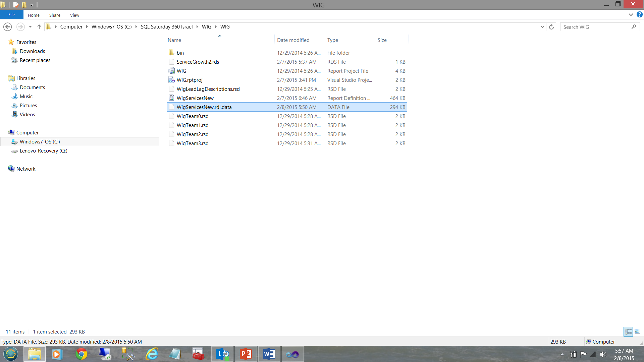The height and width of the screenshot is (362, 644).
Task: Open PowerPoint from the taskbar
Action: pyautogui.click(x=246, y=354)
